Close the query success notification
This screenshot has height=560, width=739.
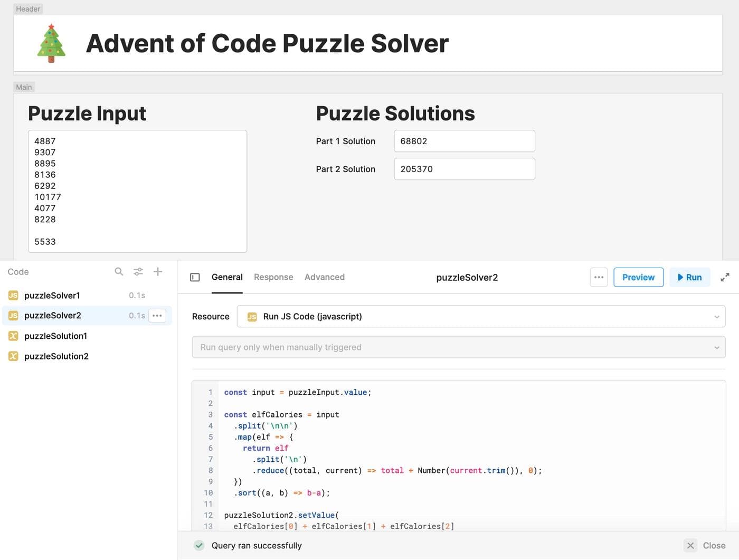[x=690, y=545]
